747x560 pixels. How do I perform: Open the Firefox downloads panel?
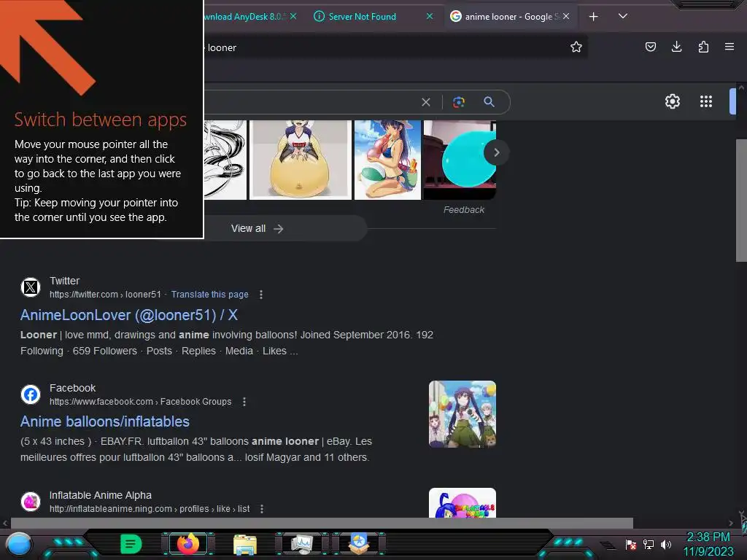pyautogui.click(x=676, y=47)
